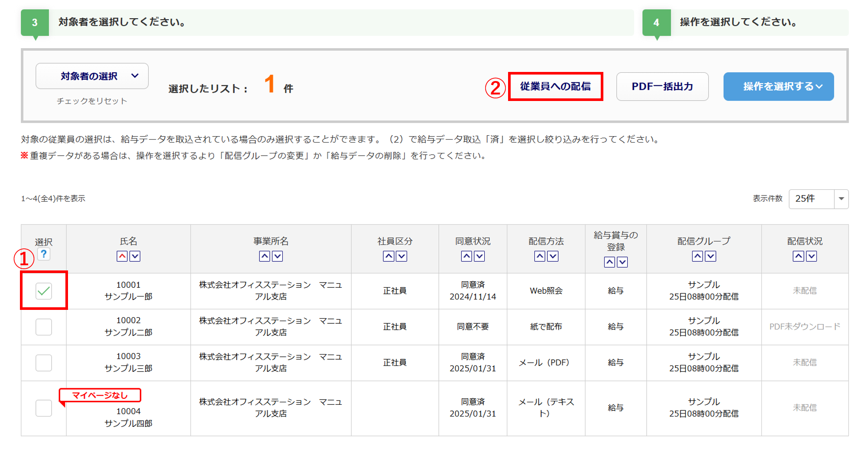Image resolution: width=868 pixels, height=449 pixels.
Task: Expand the 操作を選択する menu
Action: tap(778, 87)
